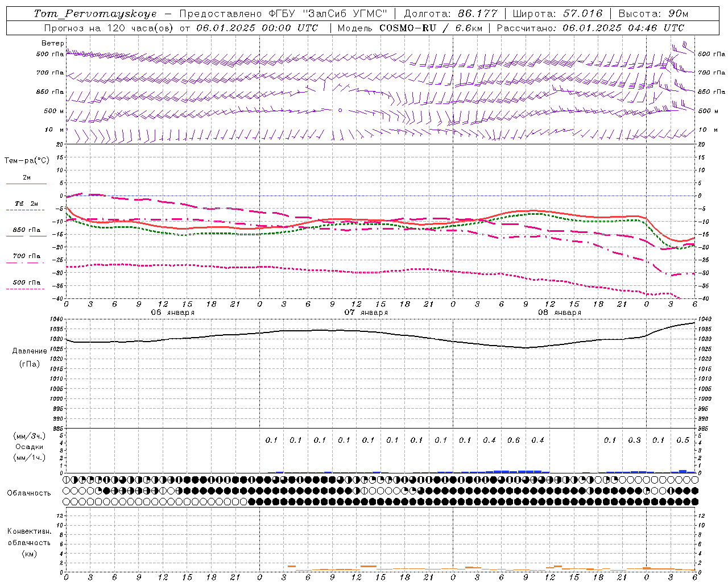Click the Долгота: 86.177 header field
The image size is (728, 582).
[x=450, y=14]
